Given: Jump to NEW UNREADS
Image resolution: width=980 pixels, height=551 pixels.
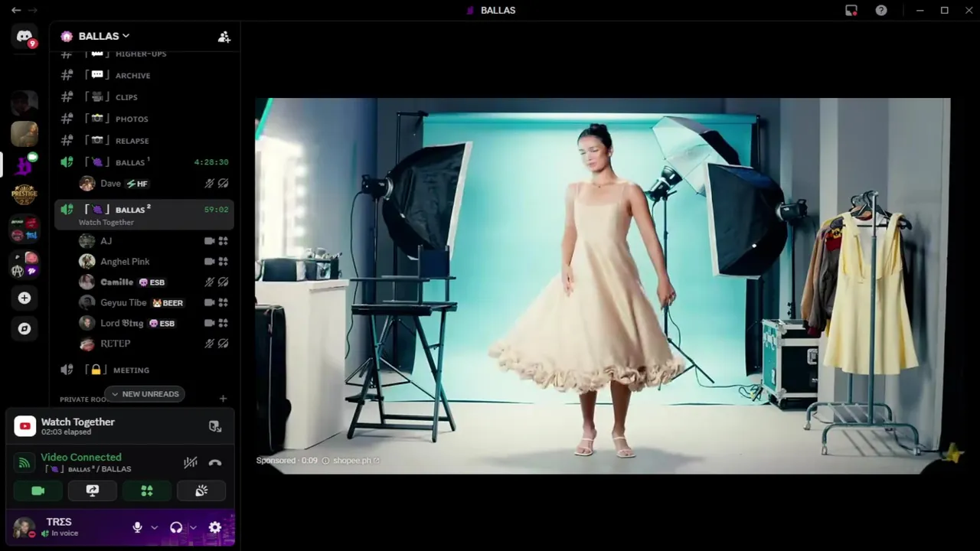Looking at the screenshot, I should 145,394.
